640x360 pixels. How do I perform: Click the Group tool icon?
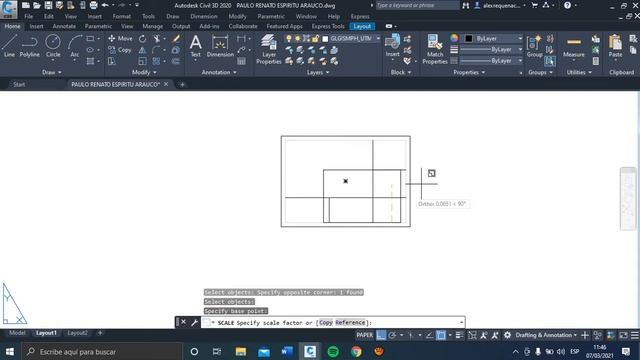534,46
